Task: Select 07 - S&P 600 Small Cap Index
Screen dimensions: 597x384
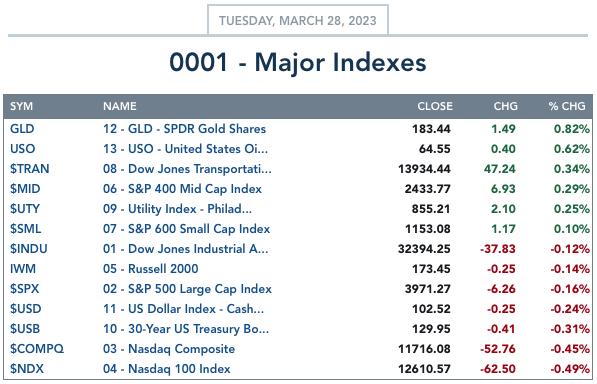Action: point(186,229)
